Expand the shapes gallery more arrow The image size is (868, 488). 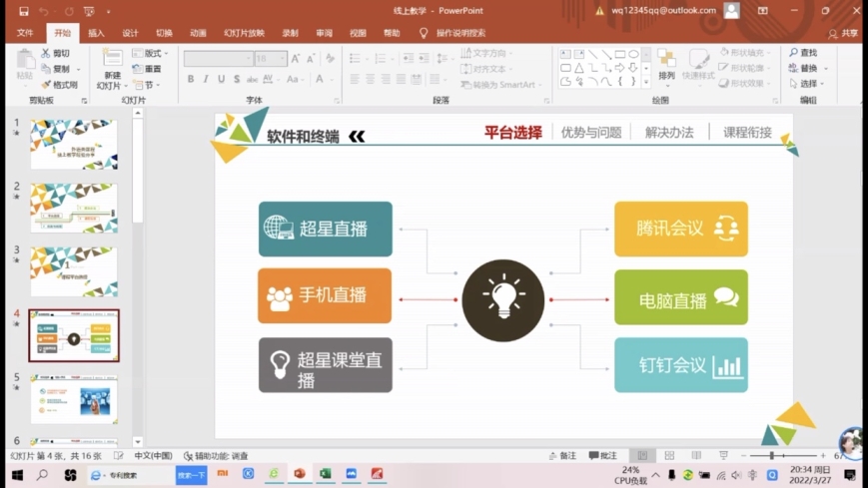click(645, 83)
